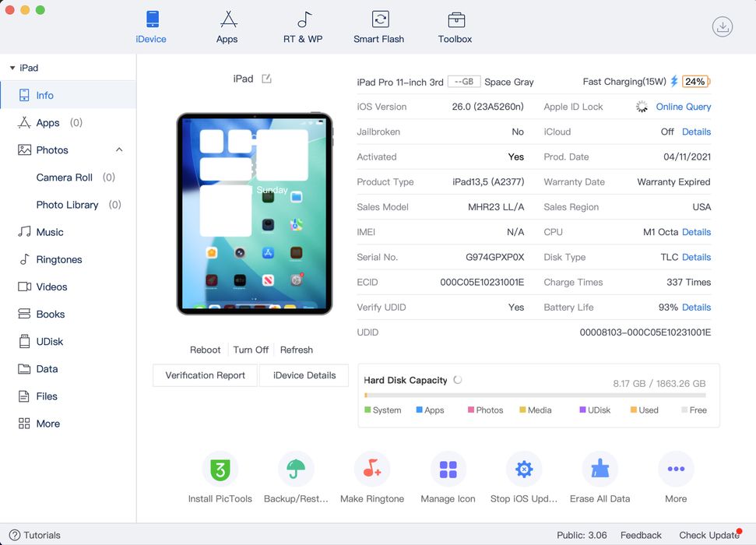Click the hard disk capacity bar
This screenshot has height=545, width=756.
click(535, 395)
